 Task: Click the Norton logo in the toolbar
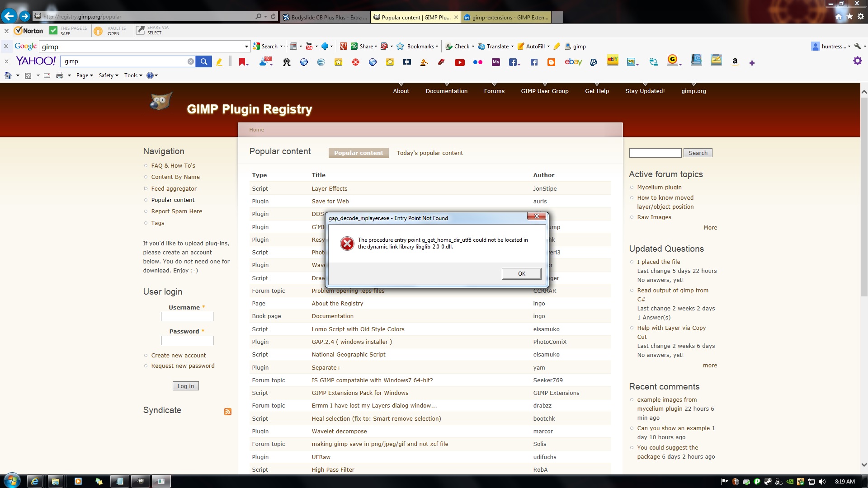click(x=28, y=31)
